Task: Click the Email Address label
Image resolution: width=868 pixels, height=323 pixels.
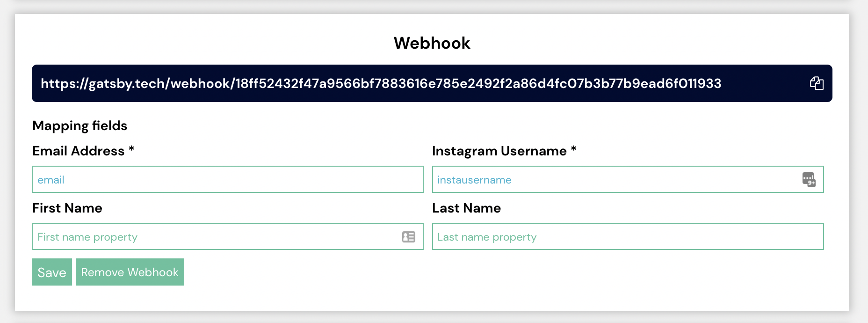Action: [x=79, y=151]
